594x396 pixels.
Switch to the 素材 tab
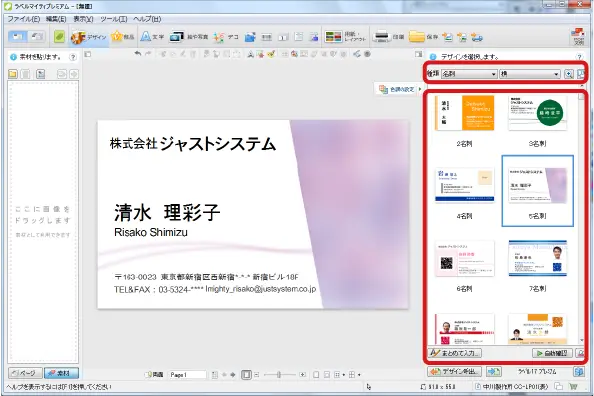click(x=61, y=373)
